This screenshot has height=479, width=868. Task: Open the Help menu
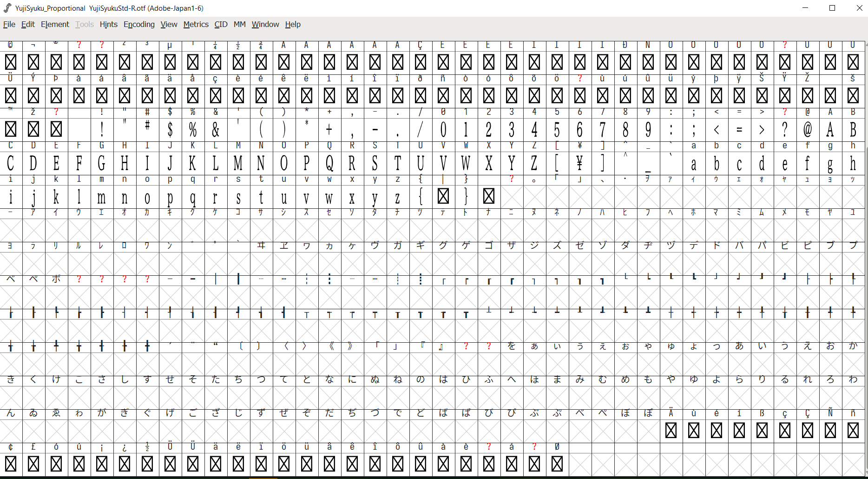click(293, 24)
